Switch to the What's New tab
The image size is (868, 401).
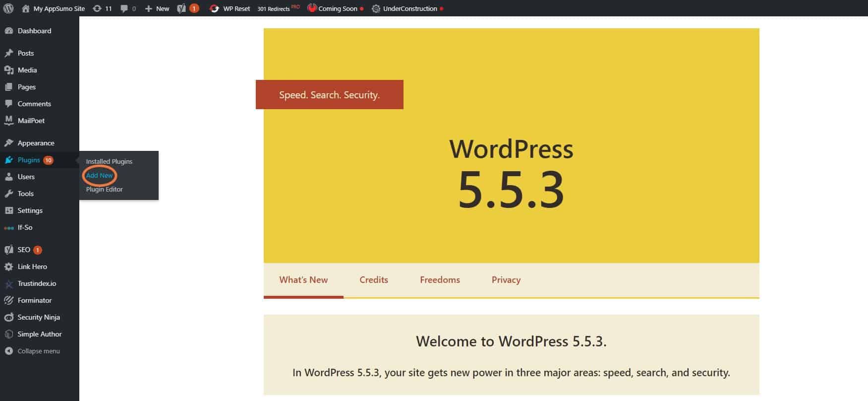tap(303, 280)
